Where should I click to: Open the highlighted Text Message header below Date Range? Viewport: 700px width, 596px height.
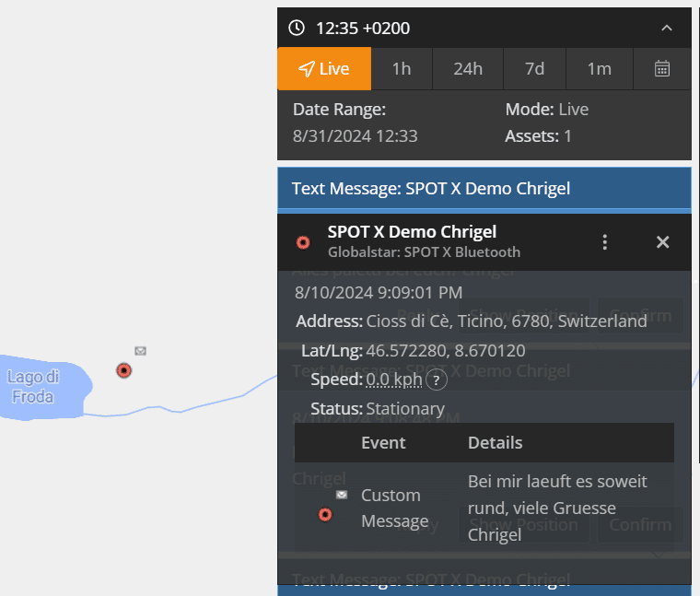click(484, 189)
